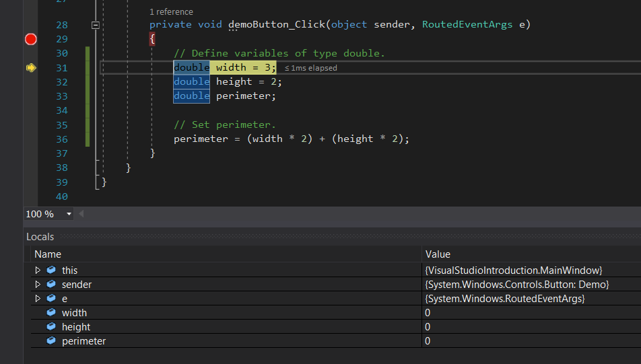
Task: Click the cube icon beside the height variable
Action: (x=51, y=326)
